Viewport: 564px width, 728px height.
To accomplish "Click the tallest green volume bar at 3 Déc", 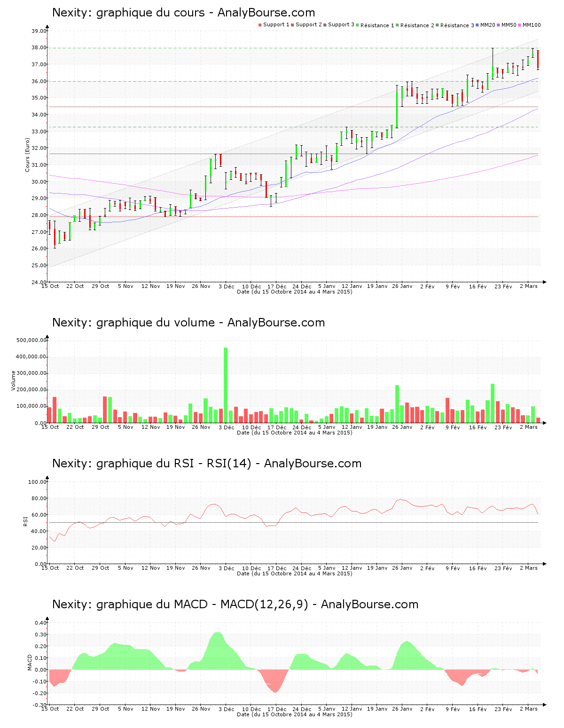I will [x=226, y=385].
